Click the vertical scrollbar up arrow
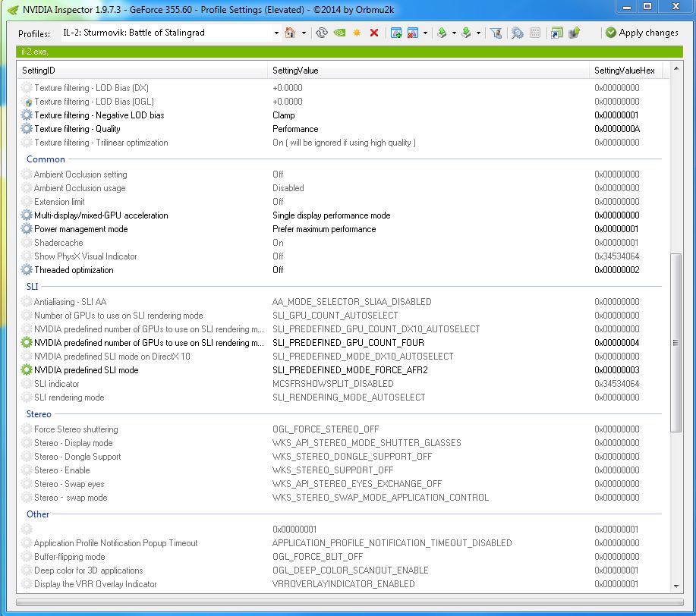This screenshot has height=616, width=696. point(676,68)
